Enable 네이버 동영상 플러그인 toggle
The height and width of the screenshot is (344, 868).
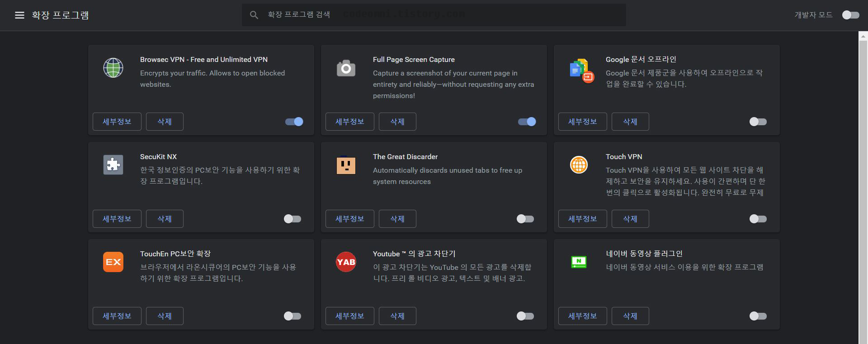(758, 316)
